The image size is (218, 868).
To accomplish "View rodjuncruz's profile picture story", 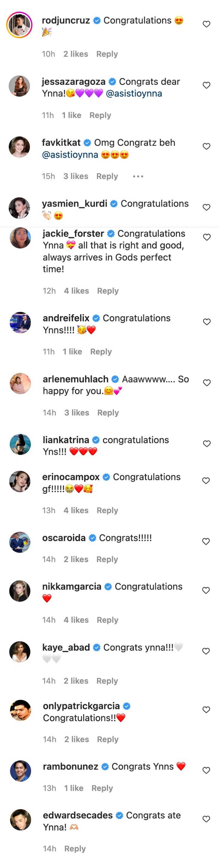I will tap(19, 25).
